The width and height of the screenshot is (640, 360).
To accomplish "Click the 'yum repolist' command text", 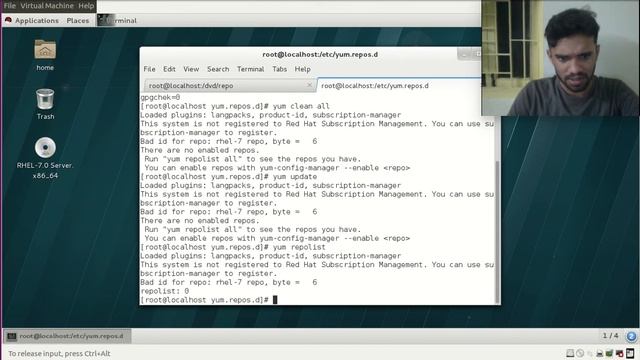I will [299, 247].
